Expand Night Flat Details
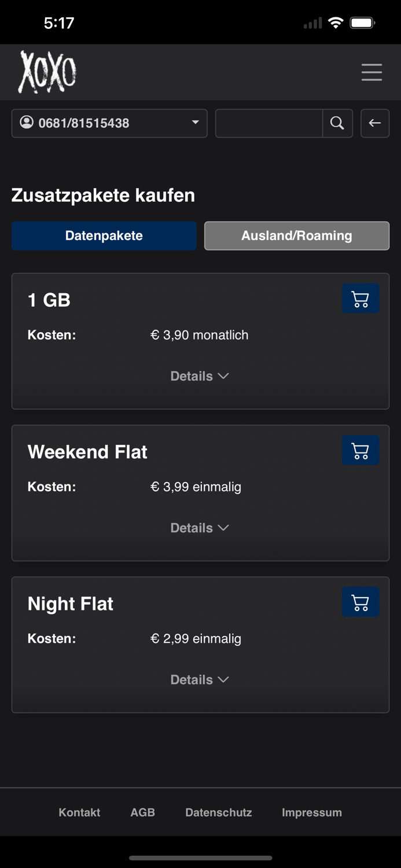 click(200, 679)
